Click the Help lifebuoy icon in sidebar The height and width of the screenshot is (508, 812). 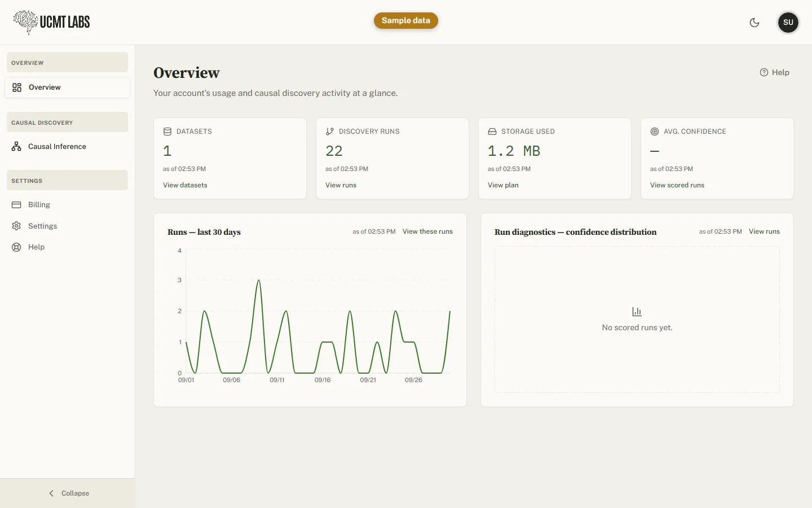point(16,247)
